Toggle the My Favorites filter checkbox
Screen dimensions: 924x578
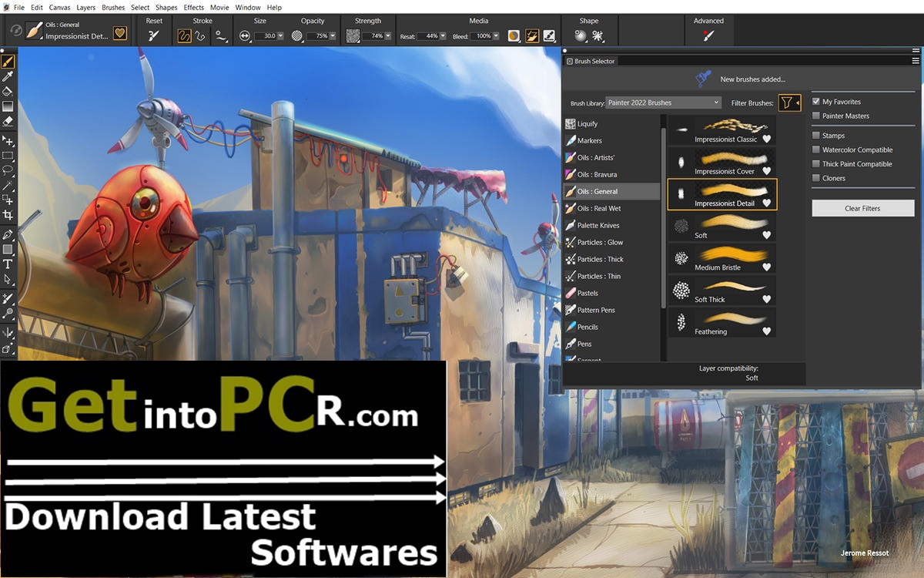(x=816, y=102)
